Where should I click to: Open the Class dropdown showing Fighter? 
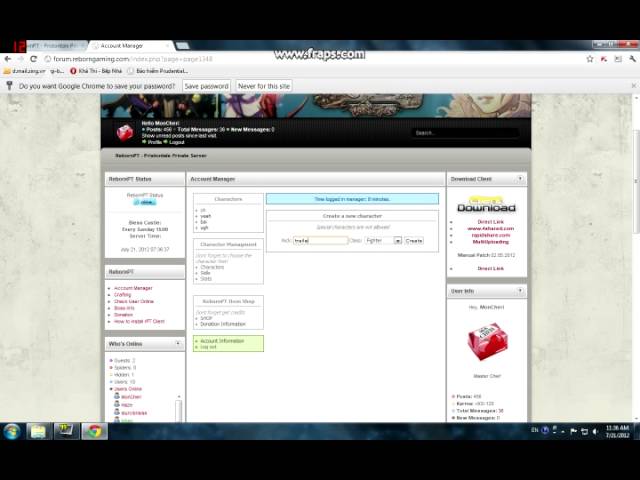coord(383,240)
